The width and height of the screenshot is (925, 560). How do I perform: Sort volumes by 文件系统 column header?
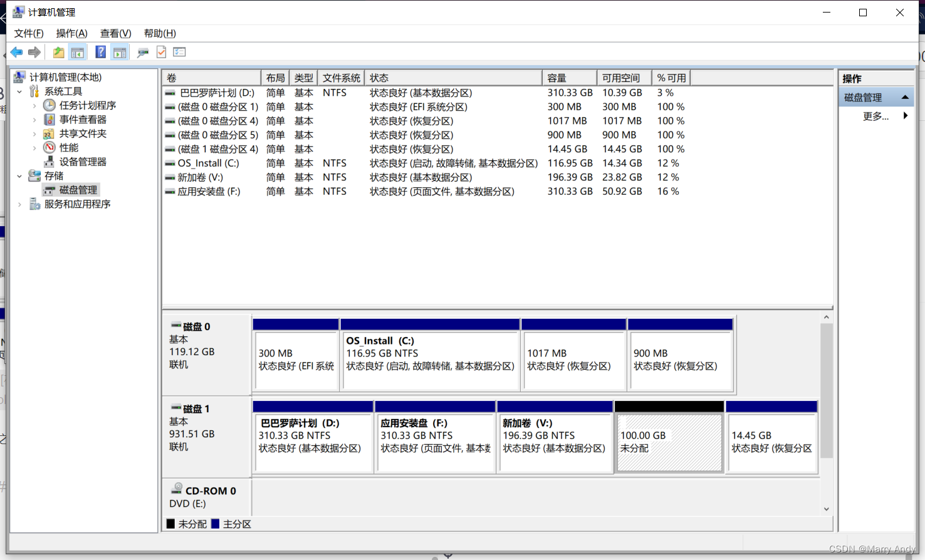point(341,78)
